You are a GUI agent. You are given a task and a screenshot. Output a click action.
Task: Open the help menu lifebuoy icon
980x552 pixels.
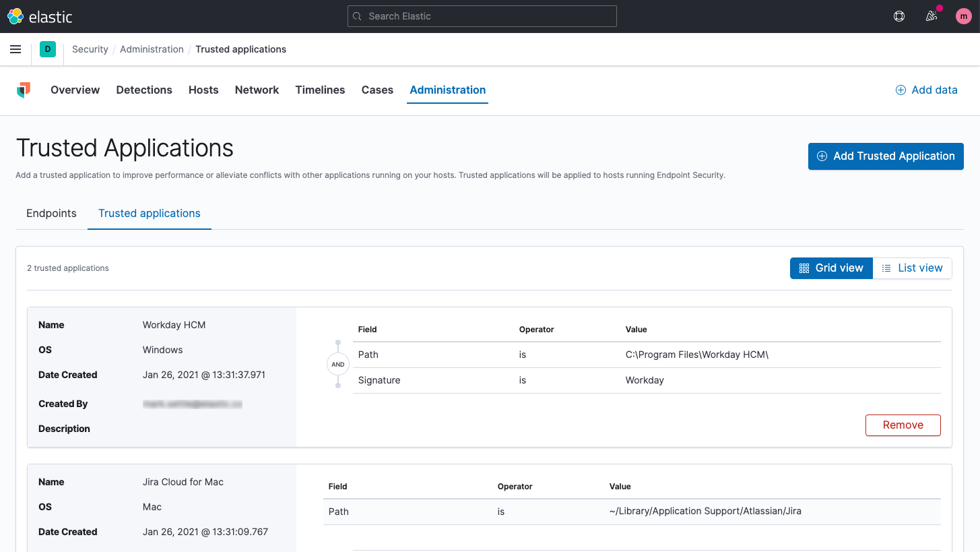(x=899, y=16)
